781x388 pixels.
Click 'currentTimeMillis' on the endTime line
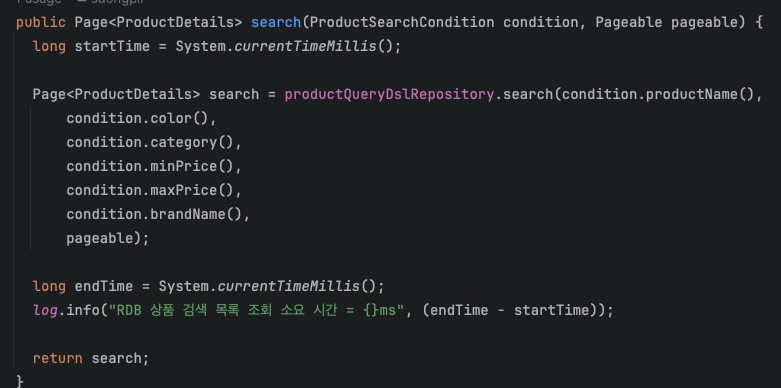[x=288, y=286]
